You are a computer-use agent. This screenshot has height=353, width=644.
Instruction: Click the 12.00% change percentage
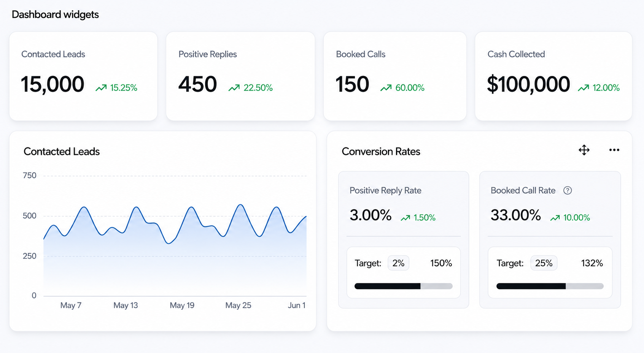[606, 88]
